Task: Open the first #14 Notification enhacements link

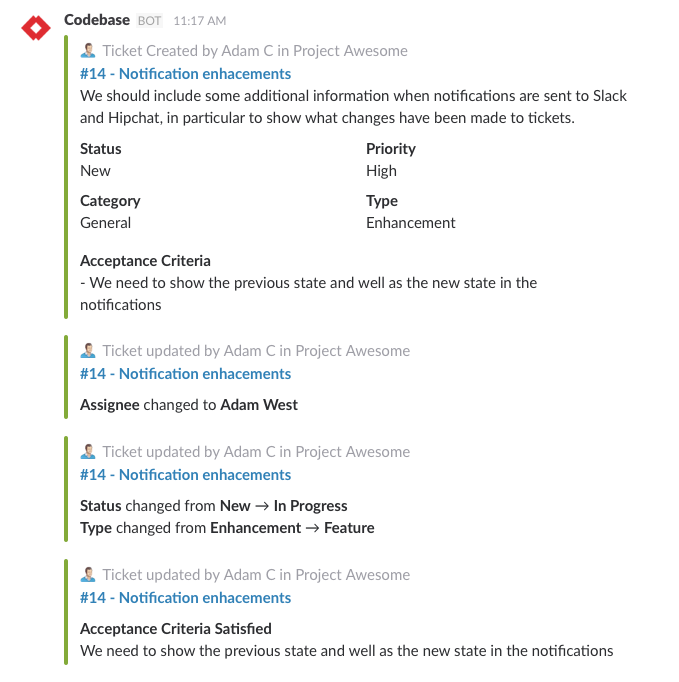Action: click(x=185, y=74)
